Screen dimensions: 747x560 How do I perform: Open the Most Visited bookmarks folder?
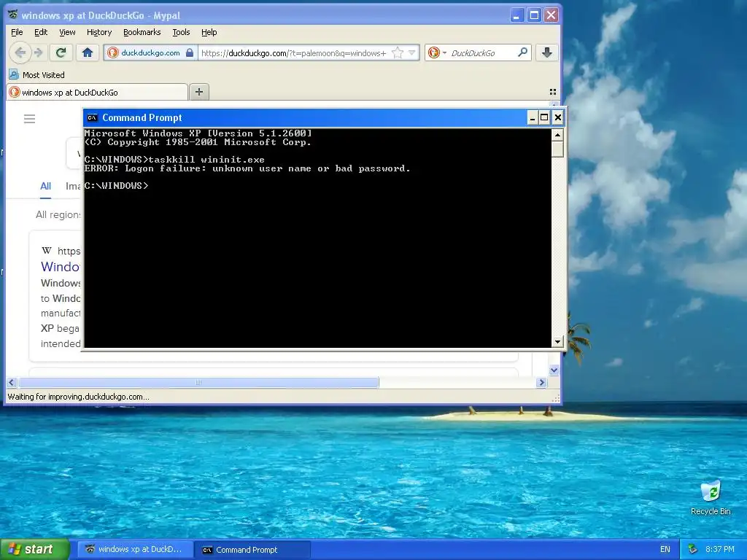36,75
